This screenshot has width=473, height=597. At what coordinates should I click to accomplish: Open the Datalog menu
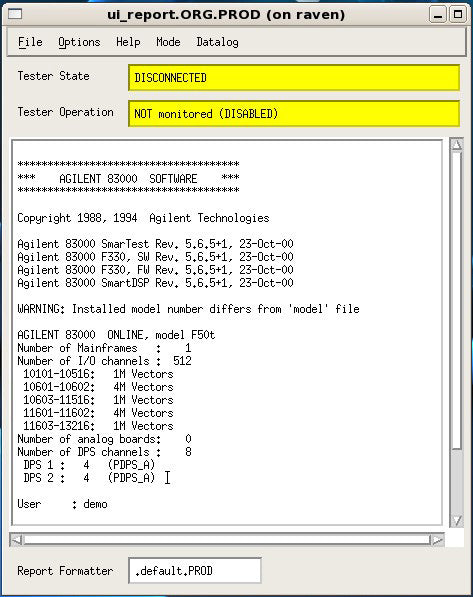tap(217, 42)
